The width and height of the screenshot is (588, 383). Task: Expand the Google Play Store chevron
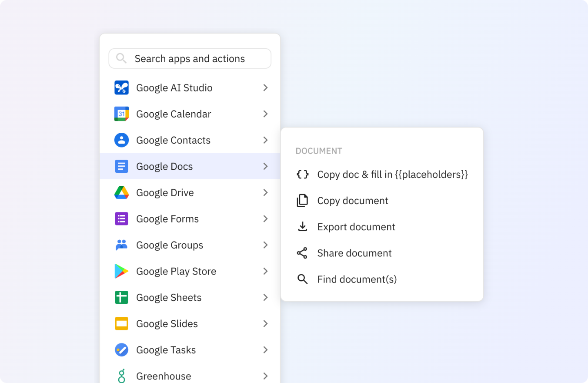265,271
